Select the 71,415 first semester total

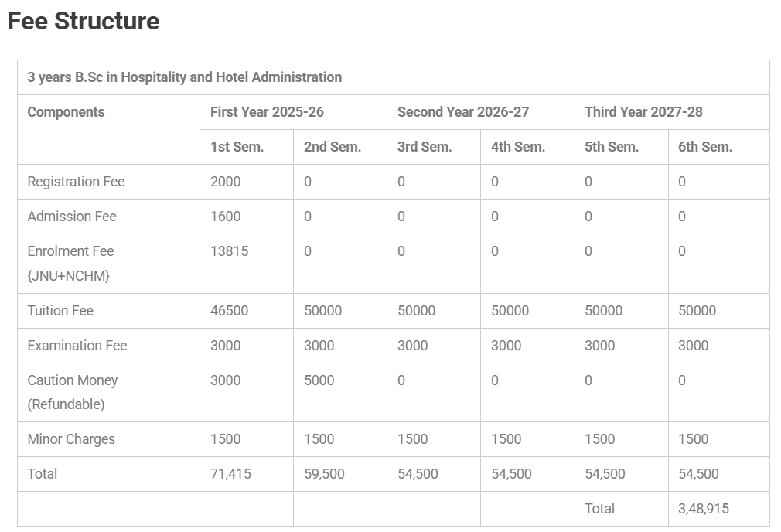tap(230, 474)
